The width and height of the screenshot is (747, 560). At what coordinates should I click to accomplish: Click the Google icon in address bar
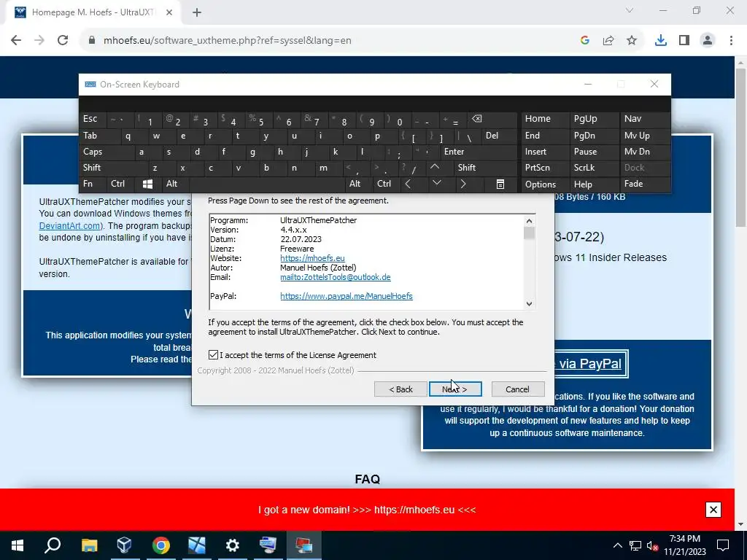coord(585,41)
